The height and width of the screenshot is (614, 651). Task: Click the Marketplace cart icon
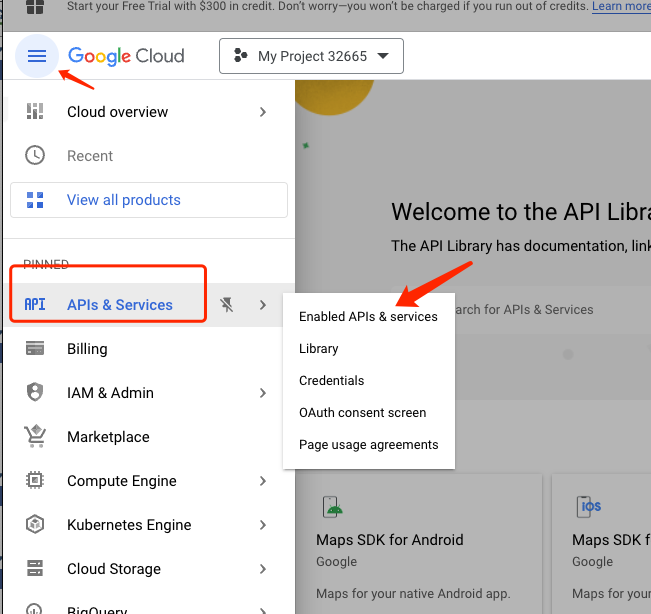(35, 437)
